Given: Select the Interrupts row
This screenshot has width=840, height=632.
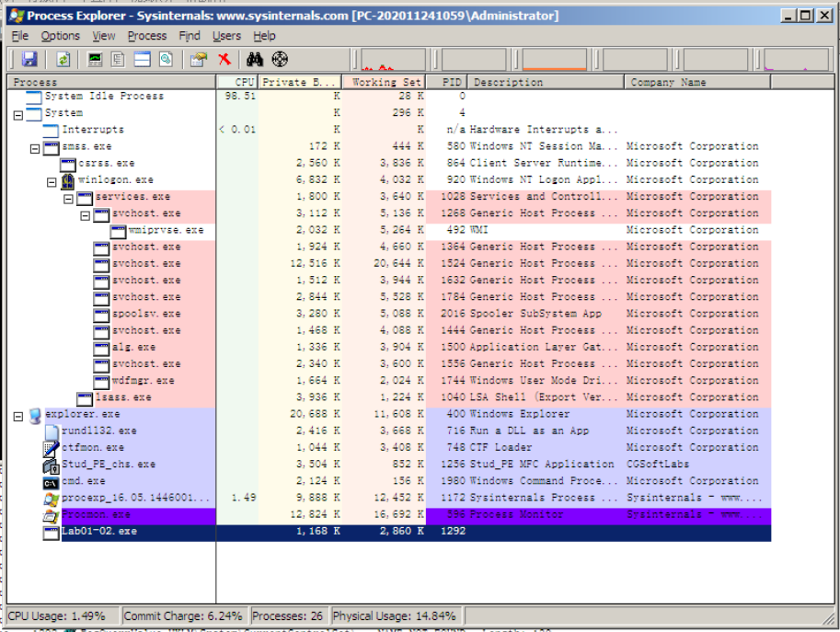Looking at the screenshot, I should [x=389, y=130].
